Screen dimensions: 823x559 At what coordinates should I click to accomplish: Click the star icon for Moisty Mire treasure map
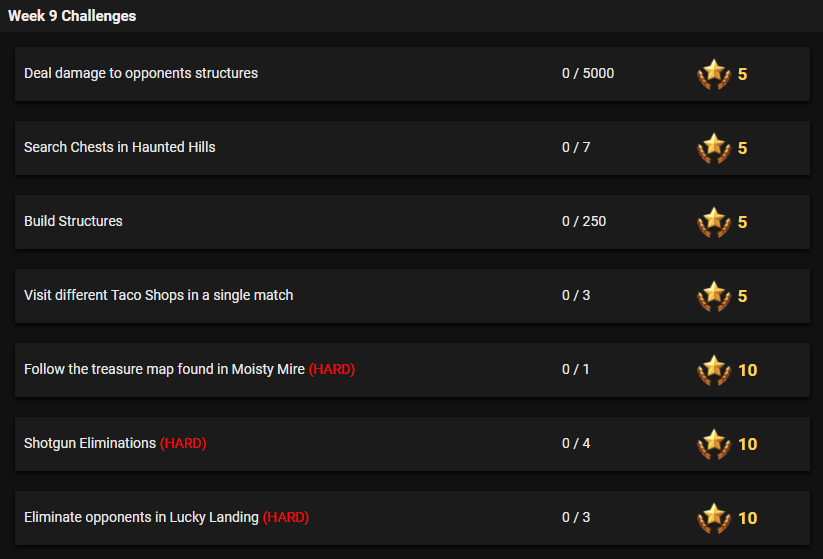[713, 370]
